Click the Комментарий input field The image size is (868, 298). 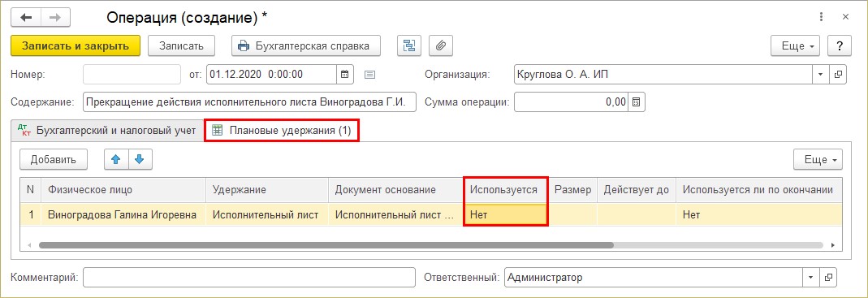point(249,277)
